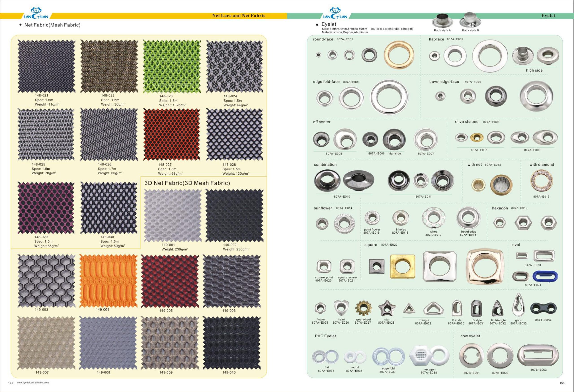Click the 'Net Lace and Net Fabric' header
574x392 pixels.
(238, 15)
